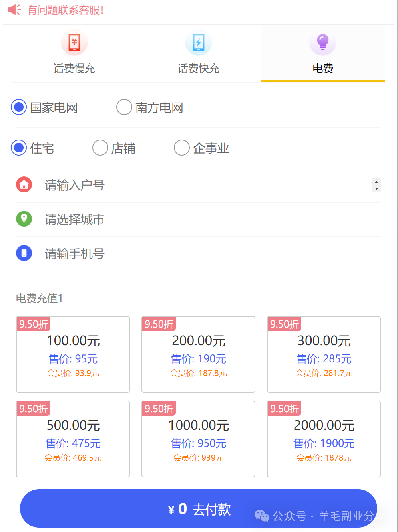This screenshot has width=398, height=532.
Task: Click the purple lightbulb icon above 电费
Action: point(322,42)
